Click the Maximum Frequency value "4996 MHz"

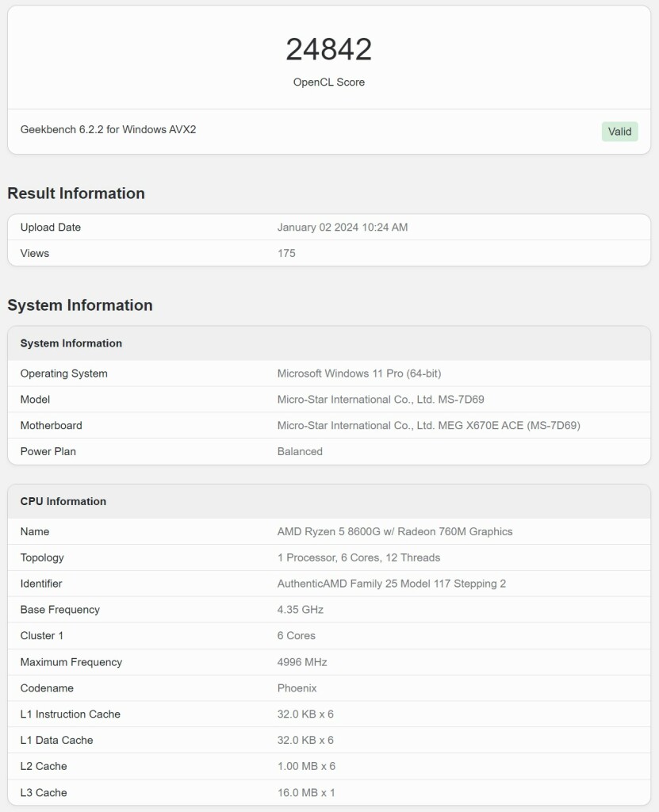[302, 662]
